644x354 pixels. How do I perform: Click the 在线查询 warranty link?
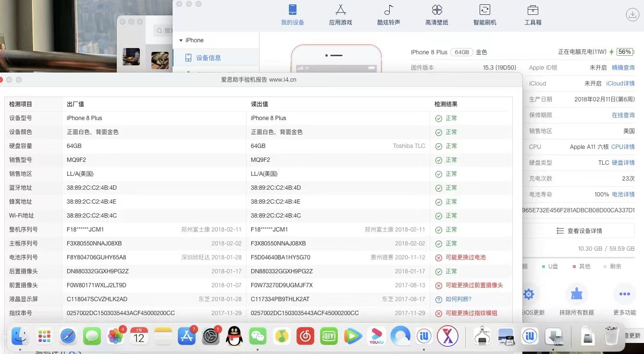[623, 115]
